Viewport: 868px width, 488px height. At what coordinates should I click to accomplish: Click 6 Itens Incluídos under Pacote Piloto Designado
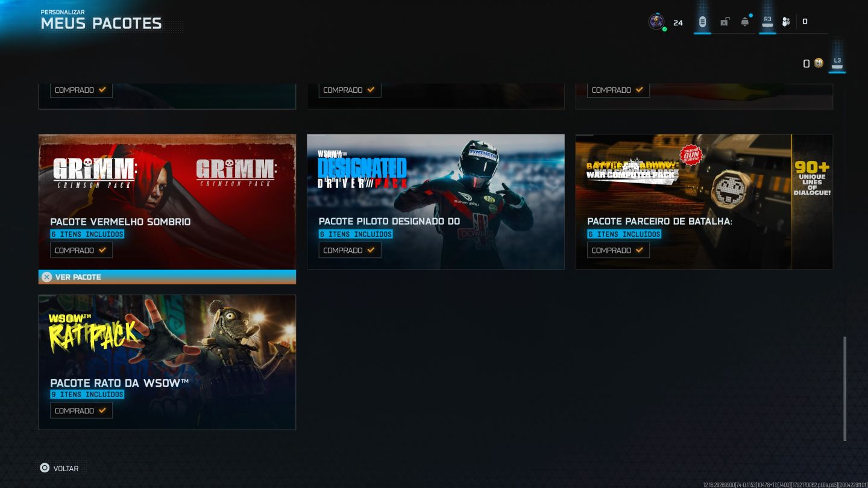(x=356, y=234)
